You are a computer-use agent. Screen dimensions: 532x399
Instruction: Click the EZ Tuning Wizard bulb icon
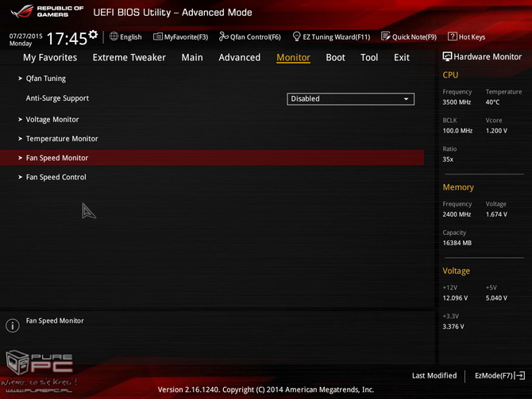(296, 36)
